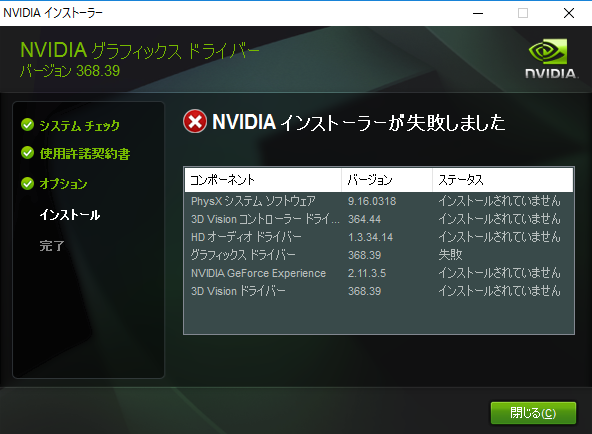Select the HD オーディオ ドライバー row
The width and height of the screenshot is (592, 434).
click(x=379, y=237)
